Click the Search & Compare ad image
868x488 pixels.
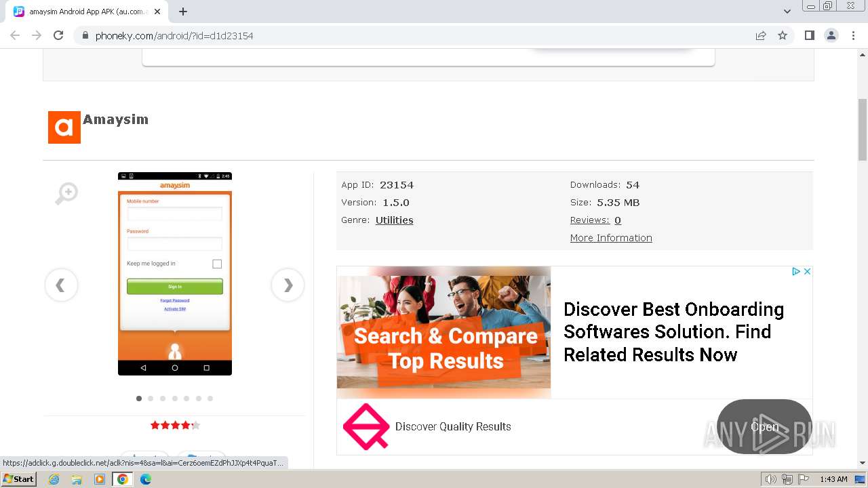[444, 332]
